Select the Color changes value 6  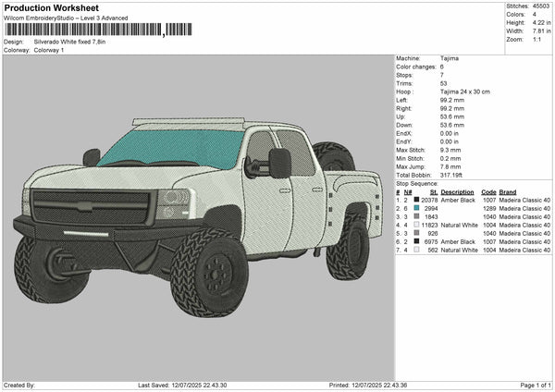[x=442, y=67]
